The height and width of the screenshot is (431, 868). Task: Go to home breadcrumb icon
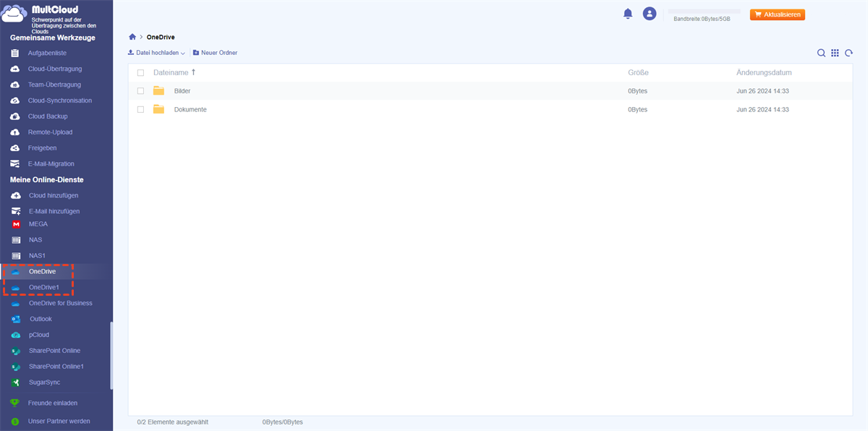pyautogui.click(x=132, y=37)
